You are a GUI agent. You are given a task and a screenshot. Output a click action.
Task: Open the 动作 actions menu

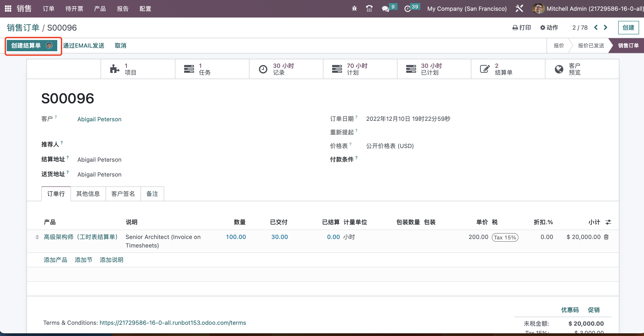click(x=549, y=27)
